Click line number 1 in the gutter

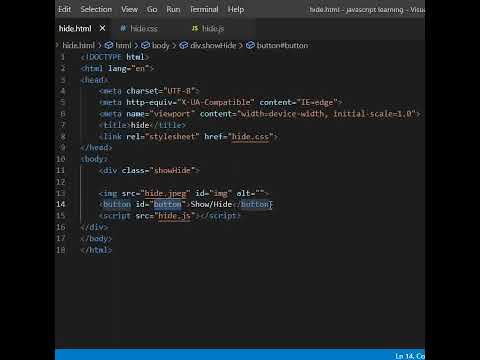click(62, 57)
